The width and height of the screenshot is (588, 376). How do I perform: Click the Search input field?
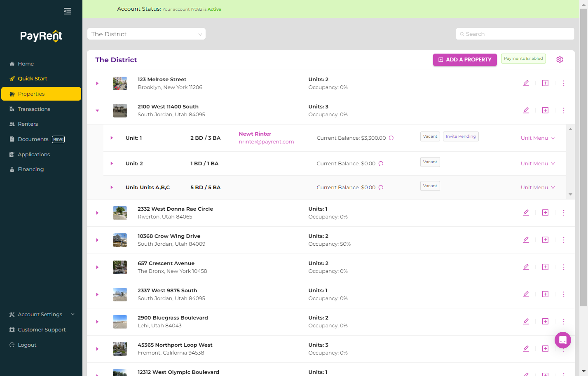pyautogui.click(x=515, y=34)
